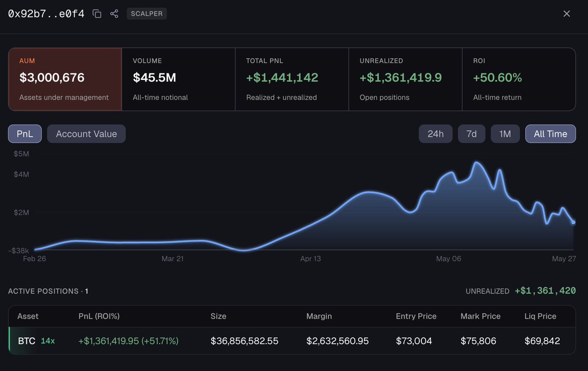588x371 pixels.
Task: Click the position PnL +$1,361,419.95
Action: point(128,341)
